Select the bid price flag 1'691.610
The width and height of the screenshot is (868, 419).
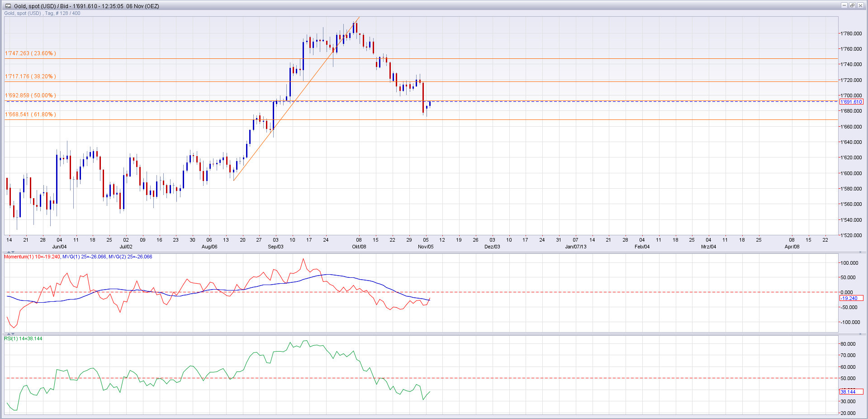click(851, 102)
